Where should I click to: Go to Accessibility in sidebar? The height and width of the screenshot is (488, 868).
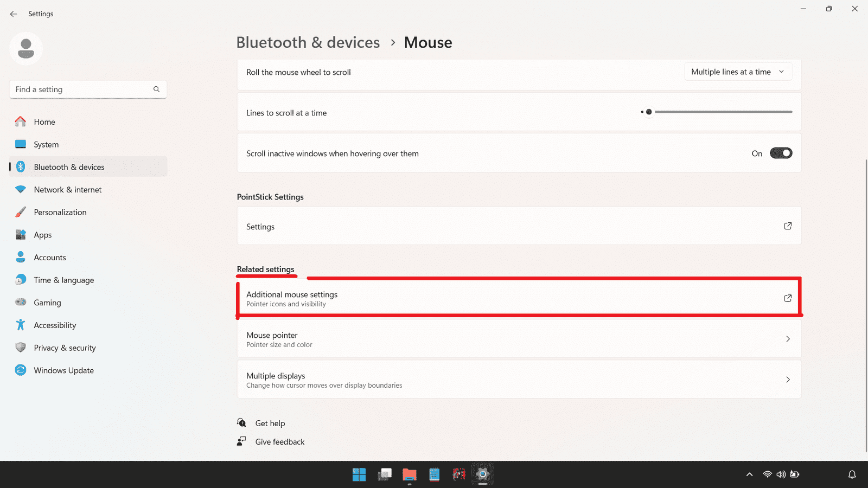click(55, 325)
